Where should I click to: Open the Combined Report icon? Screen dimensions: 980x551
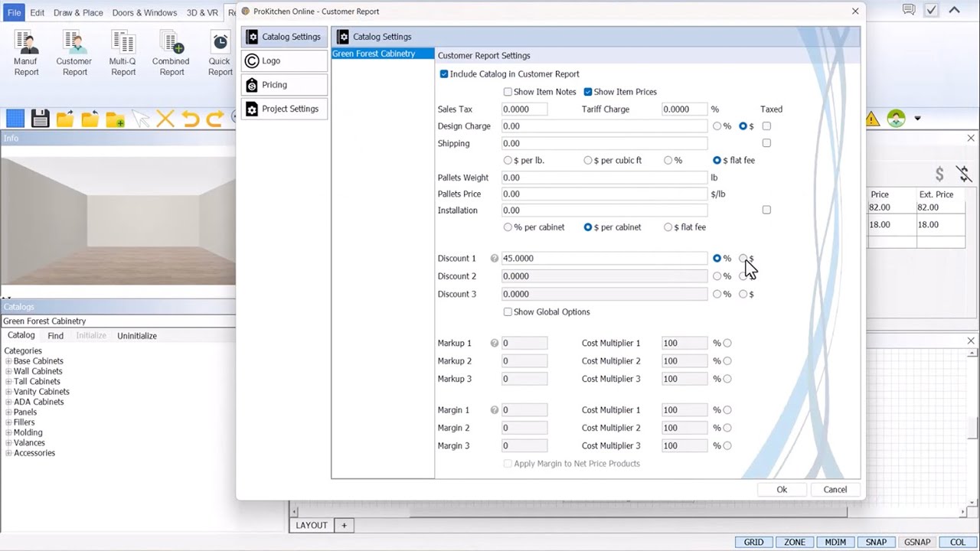click(171, 54)
